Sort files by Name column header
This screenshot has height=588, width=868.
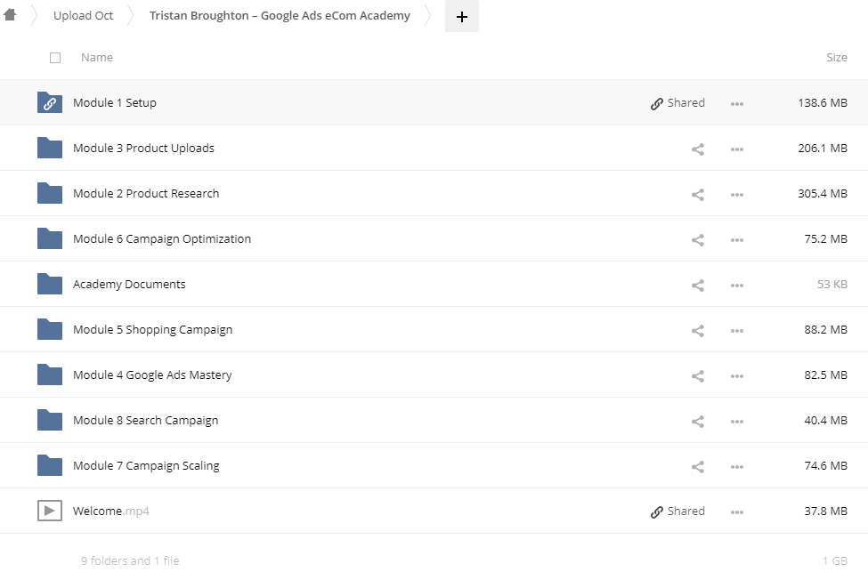tap(97, 58)
